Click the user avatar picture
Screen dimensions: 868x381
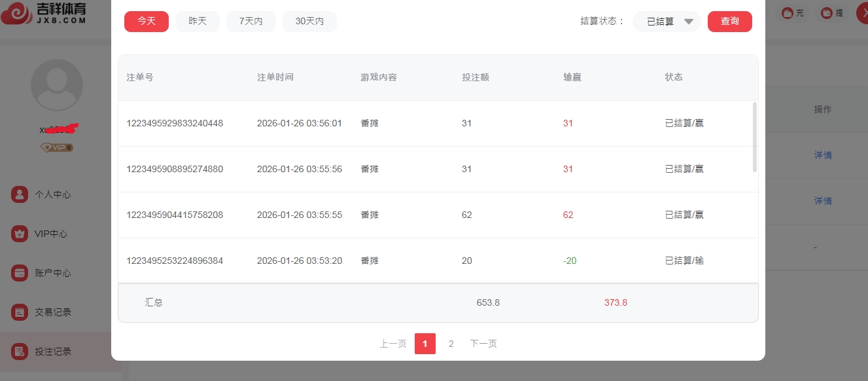[57, 85]
